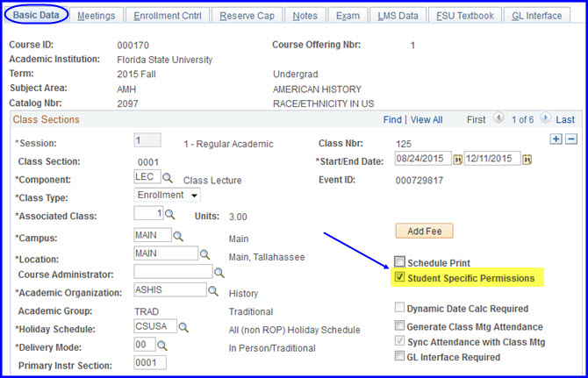The height and width of the screenshot is (378, 588).
Task: Toggle Sync Attendance with Class Mtg
Action: (x=399, y=341)
